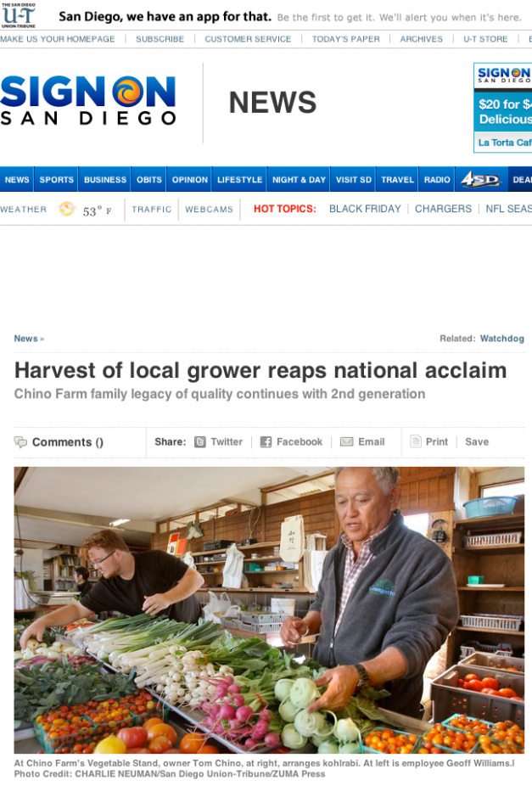Follow the Watchdog related link
This screenshot has width=532, height=786.
[502, 339]
